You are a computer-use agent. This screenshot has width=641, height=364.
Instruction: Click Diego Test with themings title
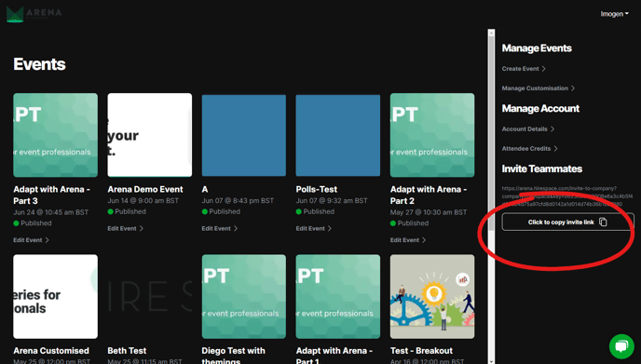pyautogui.click(x=233, y=355)
